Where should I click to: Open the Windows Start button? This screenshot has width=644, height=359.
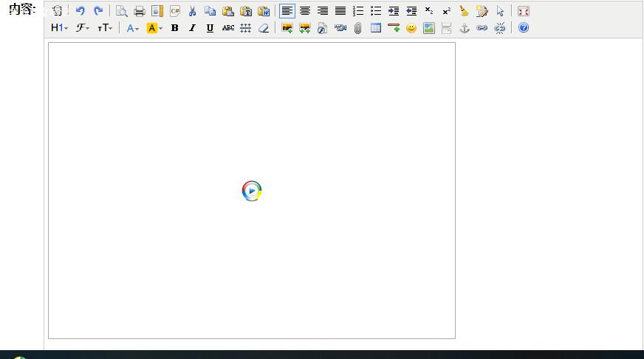point(19,358)
